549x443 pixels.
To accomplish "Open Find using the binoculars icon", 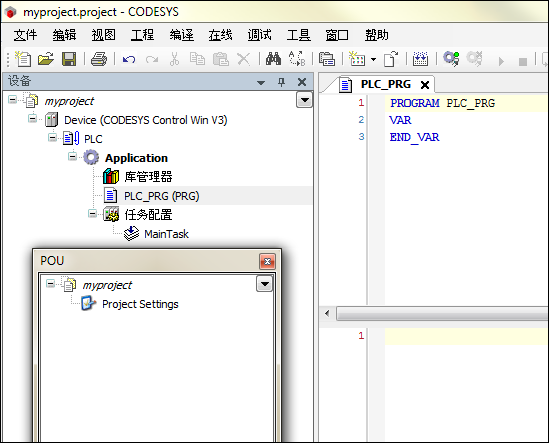I will tap(273, 59).
